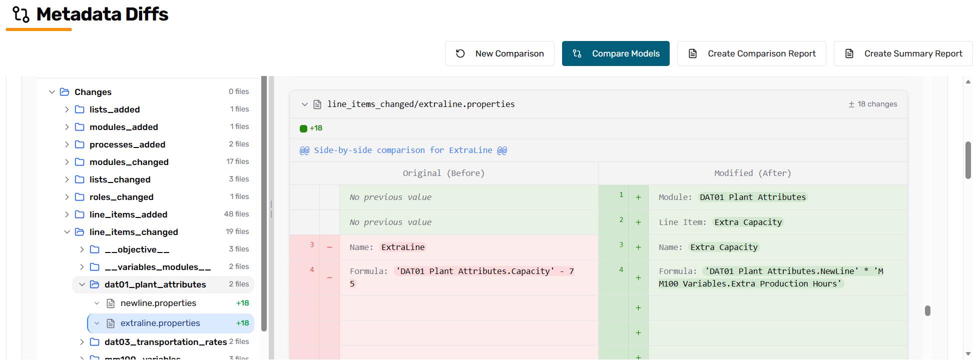The height and width of the screenshot is (363, 980).
Task: Click the minus marker on the ExtraLine row
Action: coord(329,247)
